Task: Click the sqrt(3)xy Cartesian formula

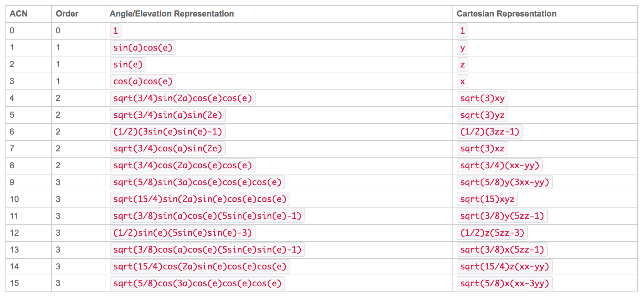Action: tap(482, 98)
